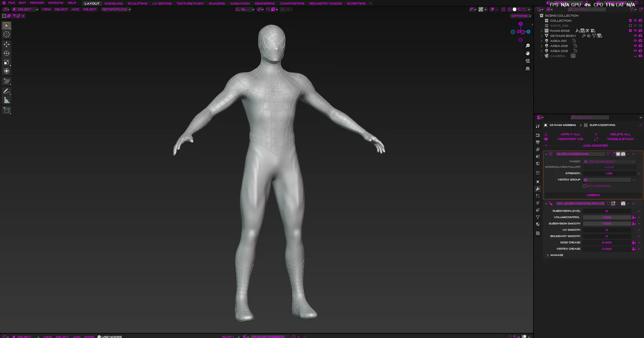Select the Rotate tool in the toolbar
644x338 pixels.
tap(6, 53)
